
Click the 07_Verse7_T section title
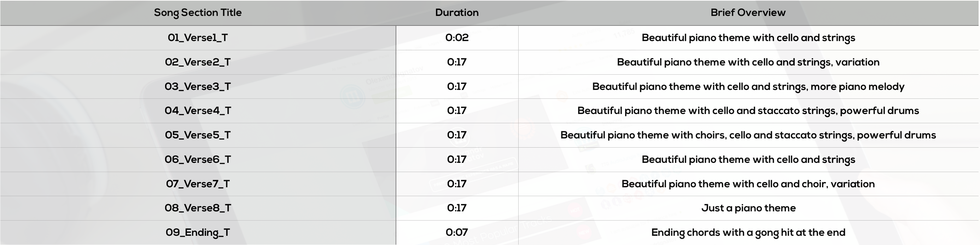click(x=198, y=184)
